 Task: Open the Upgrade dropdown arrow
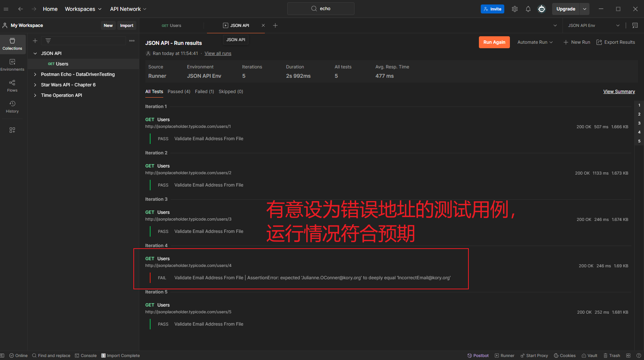585,9
